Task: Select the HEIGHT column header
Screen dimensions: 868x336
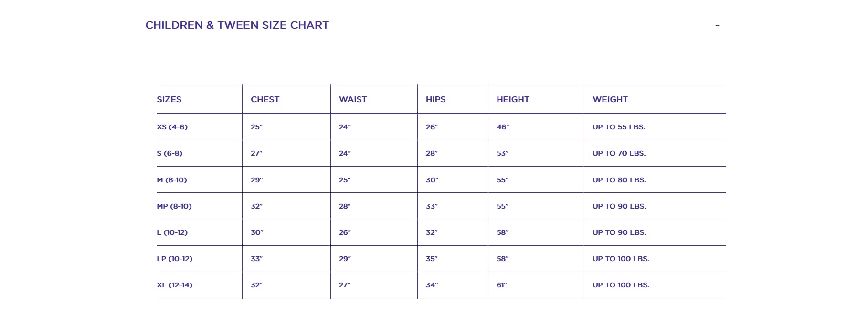Action: [513, 99]
